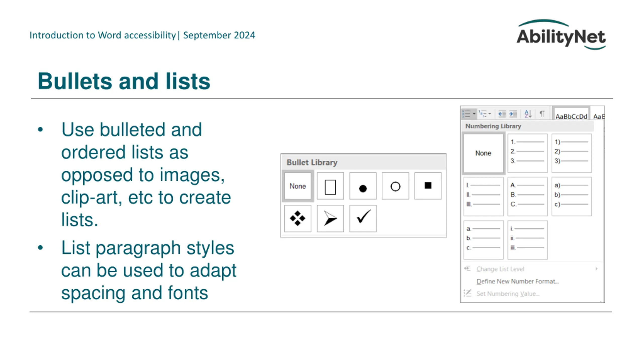Click the Introduction to Word accessibility header text
Screen dimensions: 644x362
click(142, 35)
